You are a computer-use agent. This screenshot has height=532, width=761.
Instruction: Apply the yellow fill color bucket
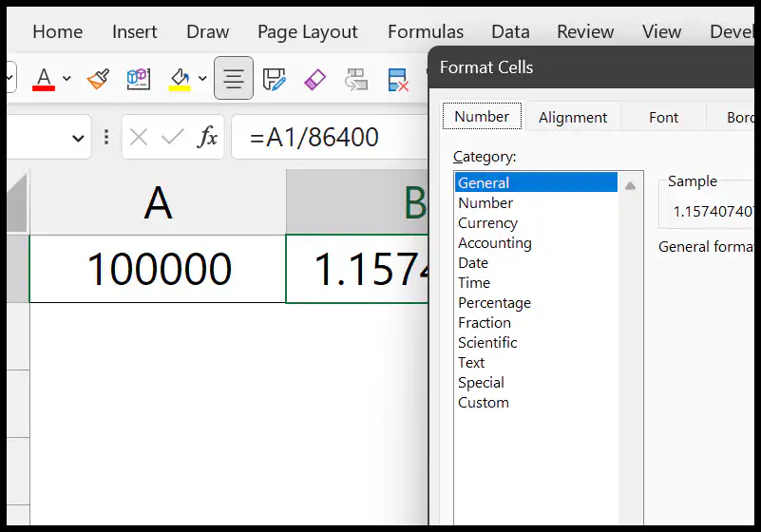[x=180, y=79]
